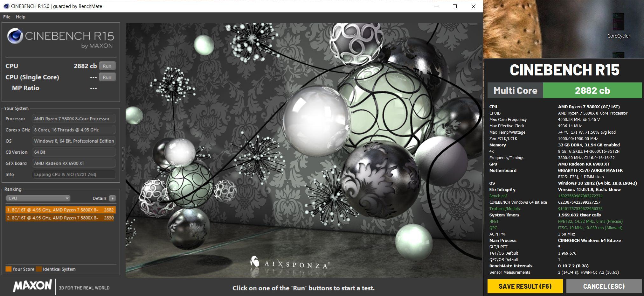Viewport: 644px width, 296px height.
Task: Run the CPU multi-core benchmark
Action: 107,66
